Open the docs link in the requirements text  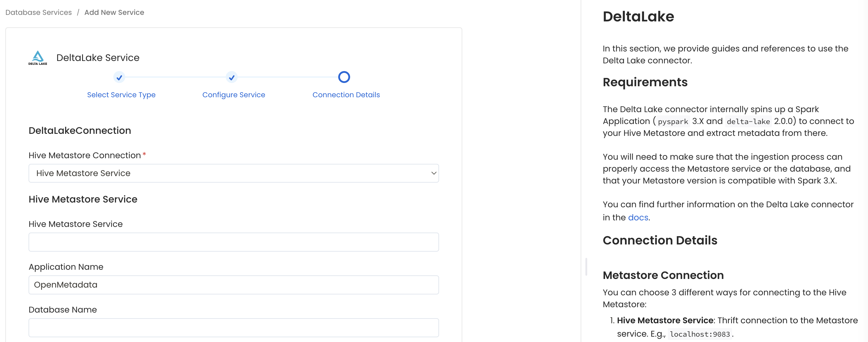click(638, 217)
